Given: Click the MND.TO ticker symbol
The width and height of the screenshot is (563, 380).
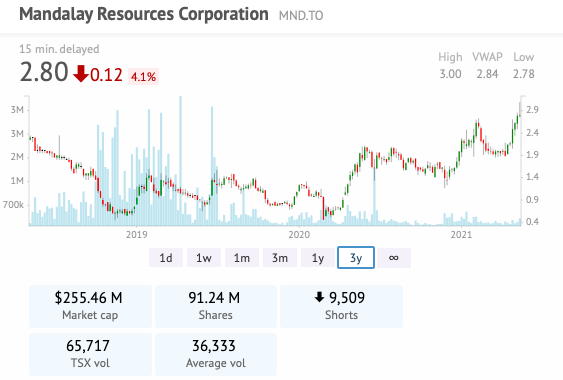Looking at the screenshot, I should (x=301, y=16).
